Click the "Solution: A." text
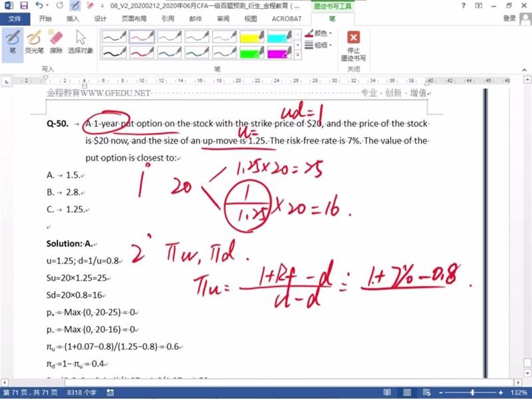 [x=70, y=243]
